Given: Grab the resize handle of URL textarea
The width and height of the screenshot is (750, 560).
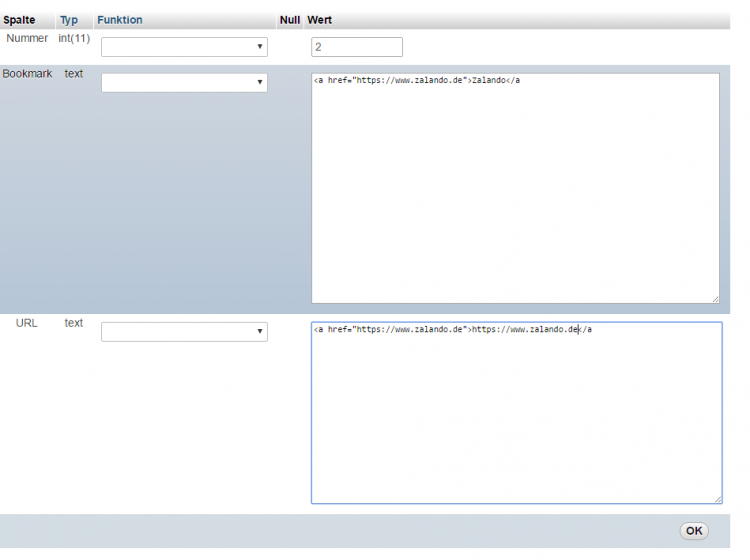Looking at the screenshot, I should click(718, 500).
